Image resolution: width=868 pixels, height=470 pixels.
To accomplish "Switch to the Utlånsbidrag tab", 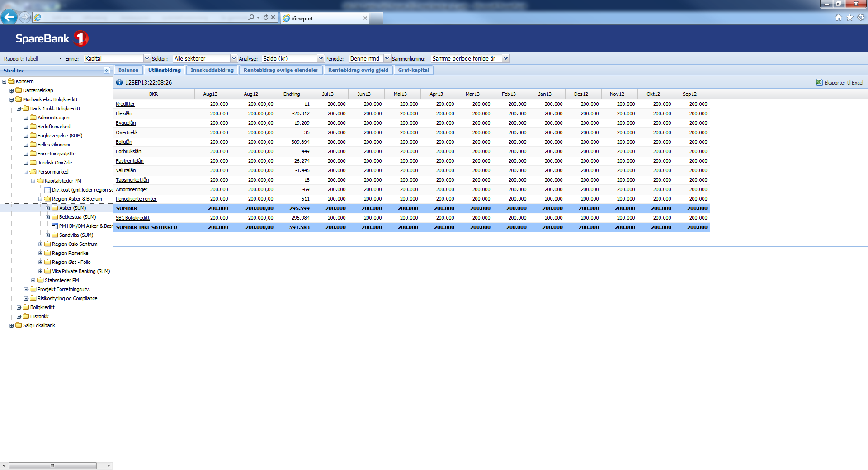I will pos(165,70).
